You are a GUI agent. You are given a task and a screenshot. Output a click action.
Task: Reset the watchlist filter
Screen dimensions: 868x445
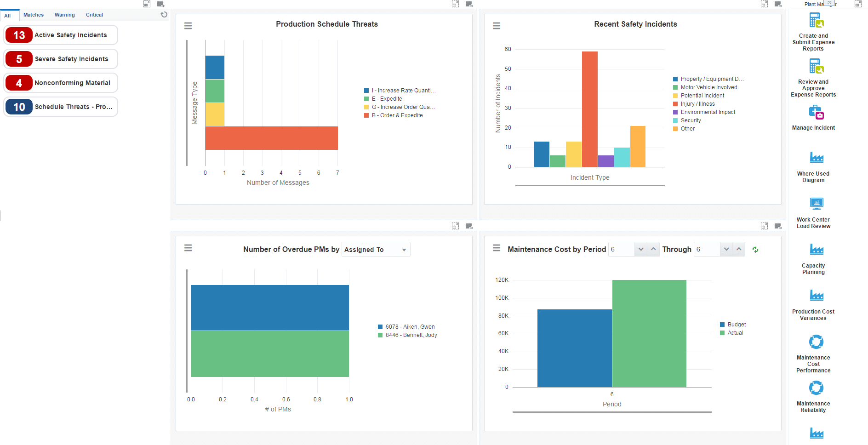pos(164,15)
